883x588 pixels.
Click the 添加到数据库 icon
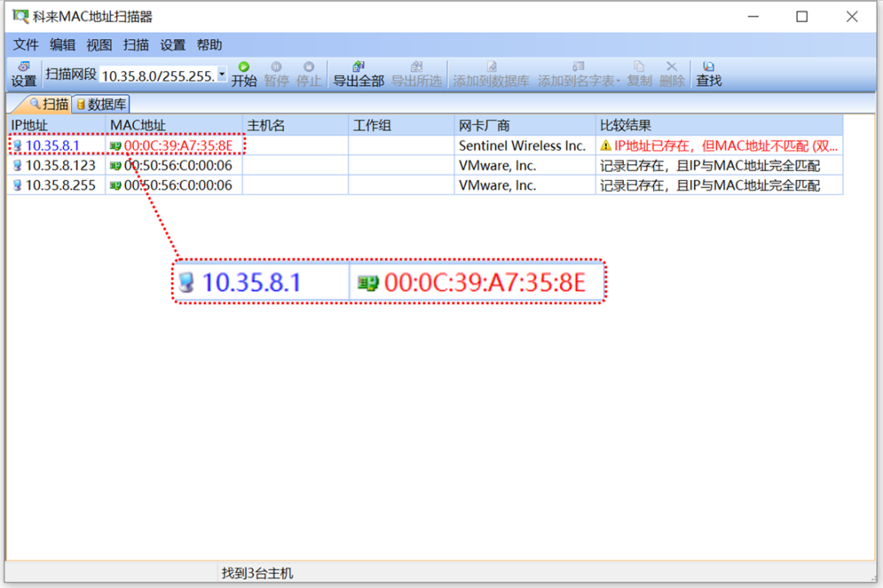[491, 74]
